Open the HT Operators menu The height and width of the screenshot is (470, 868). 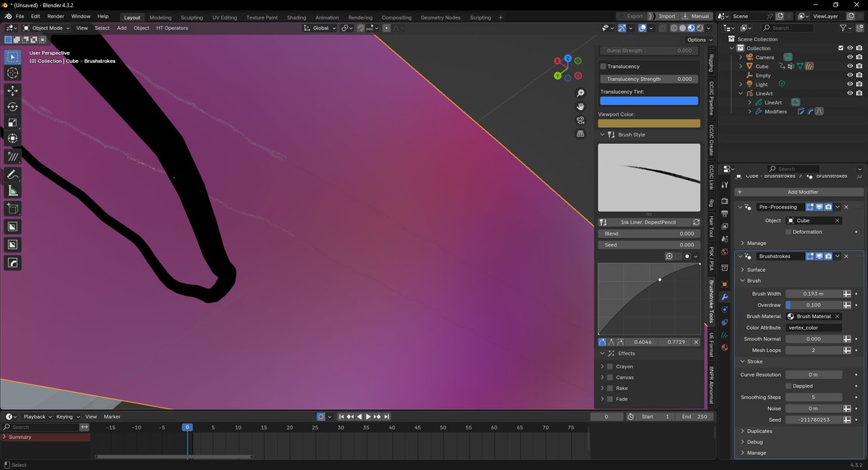(172, 28)
